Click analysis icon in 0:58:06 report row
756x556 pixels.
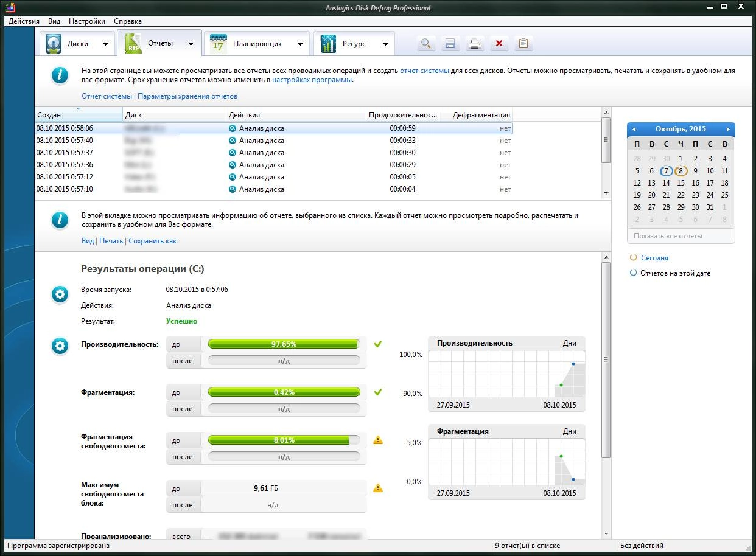tap(232, 128)
